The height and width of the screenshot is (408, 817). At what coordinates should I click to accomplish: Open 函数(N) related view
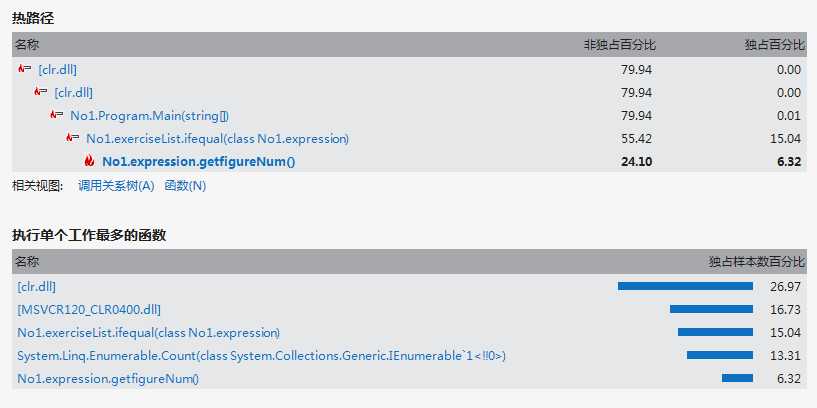click(185, 186)
